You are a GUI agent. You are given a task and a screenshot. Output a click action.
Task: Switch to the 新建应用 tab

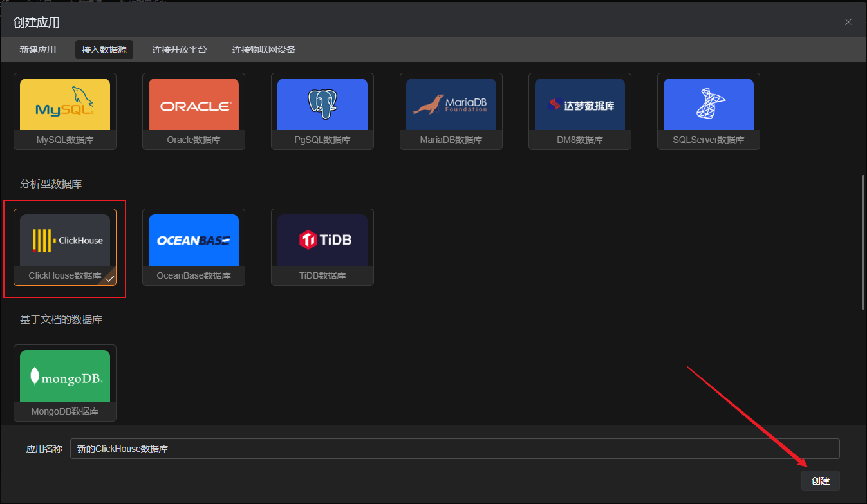coord(38,50)
